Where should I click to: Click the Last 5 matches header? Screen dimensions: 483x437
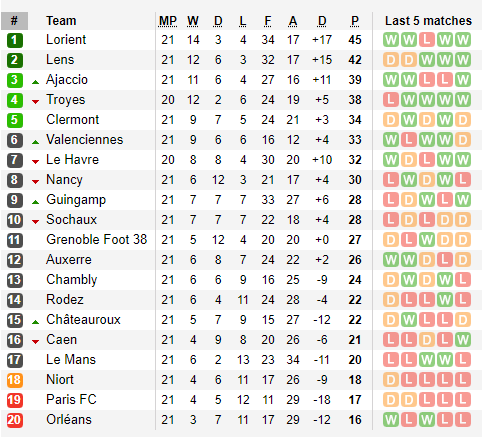[428, 21]
